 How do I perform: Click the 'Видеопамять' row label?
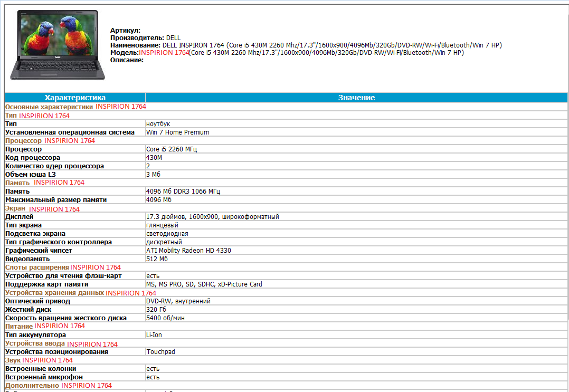pyautogui.click(x=27, y=259)
